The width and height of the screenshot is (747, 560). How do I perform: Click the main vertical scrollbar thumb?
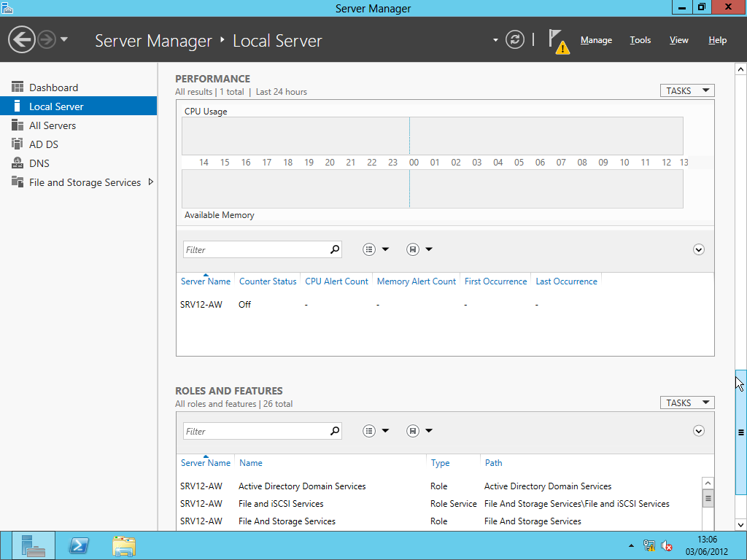740,432
